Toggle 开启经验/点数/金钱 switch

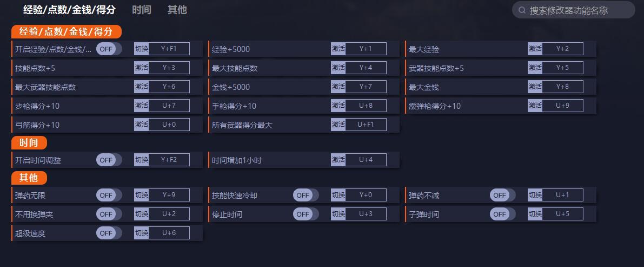click(x=109, y=49)
